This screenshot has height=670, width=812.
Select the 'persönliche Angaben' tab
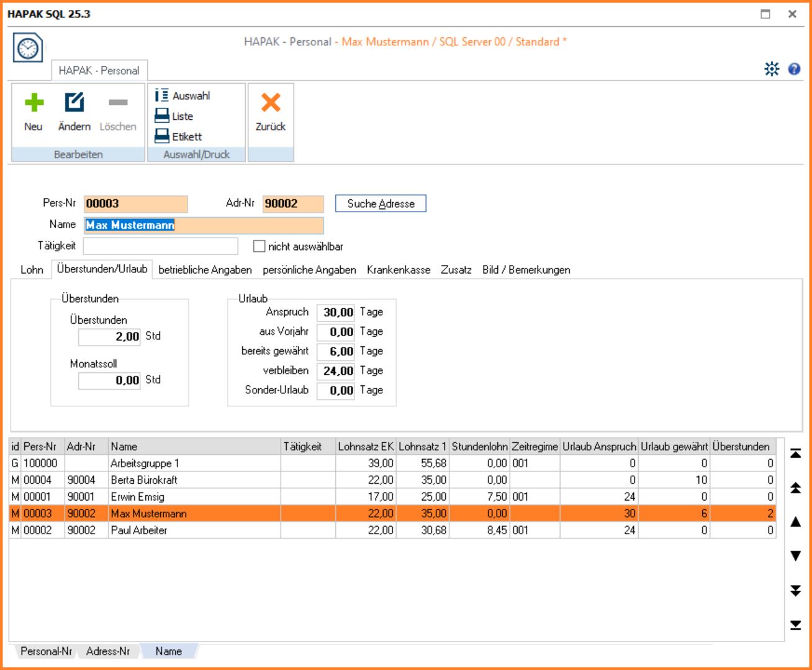tap(309, 270)
